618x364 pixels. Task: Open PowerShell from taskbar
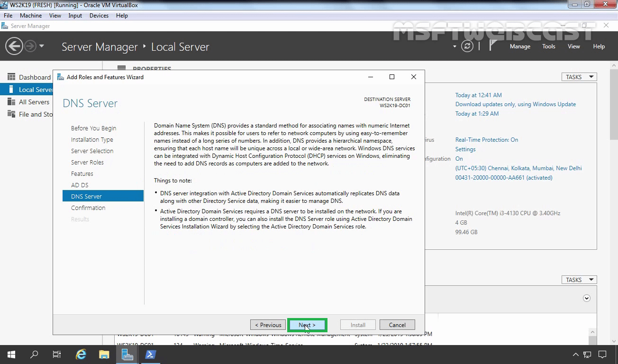click(x=150, y=355)
